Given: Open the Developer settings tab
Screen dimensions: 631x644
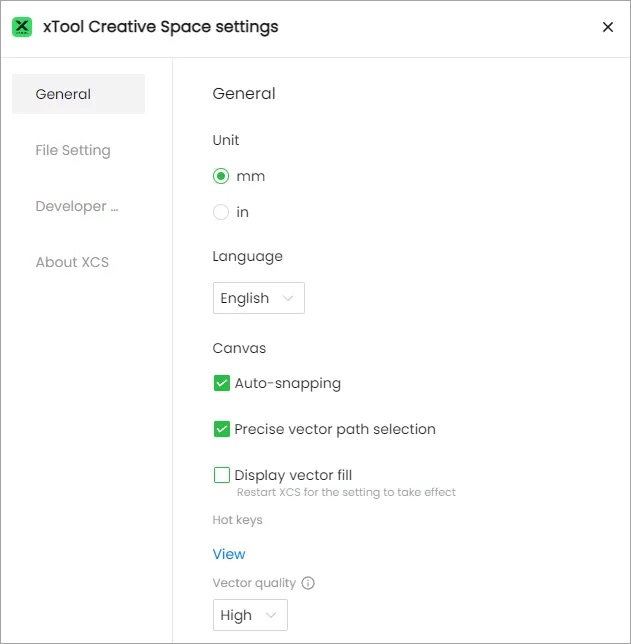Looking at the screenshot, I should point(78,206).
